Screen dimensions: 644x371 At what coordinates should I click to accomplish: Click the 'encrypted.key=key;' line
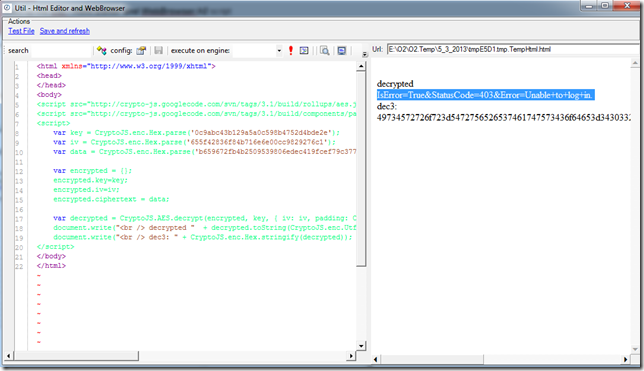pyautogui.click(x=90, y=180)
